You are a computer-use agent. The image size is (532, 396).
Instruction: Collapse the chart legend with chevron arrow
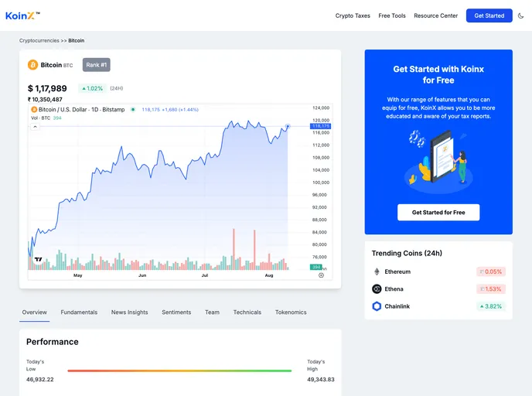tap(35, 127)
